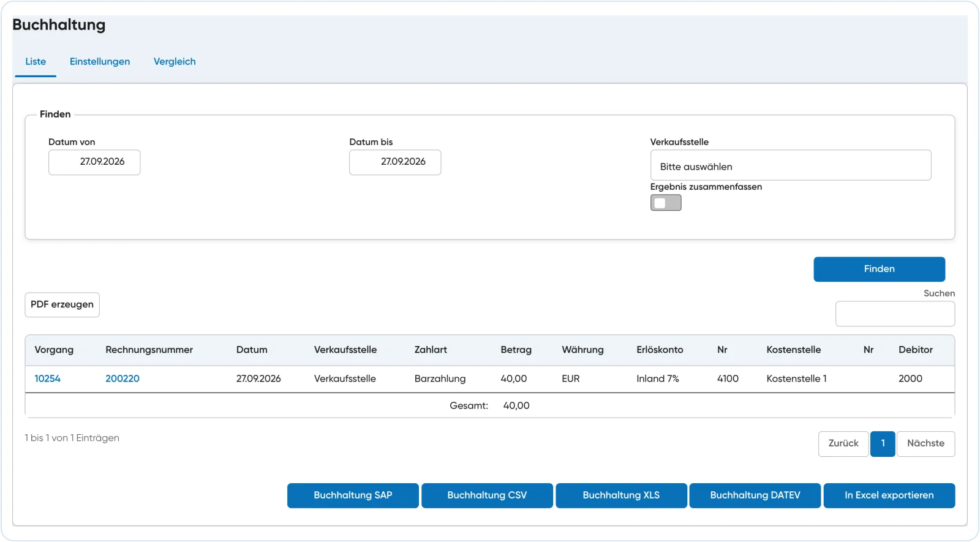Viewport: 980px width, 542px height.
Task: Click the Debitor value 2000
Action: click(910, 379)
